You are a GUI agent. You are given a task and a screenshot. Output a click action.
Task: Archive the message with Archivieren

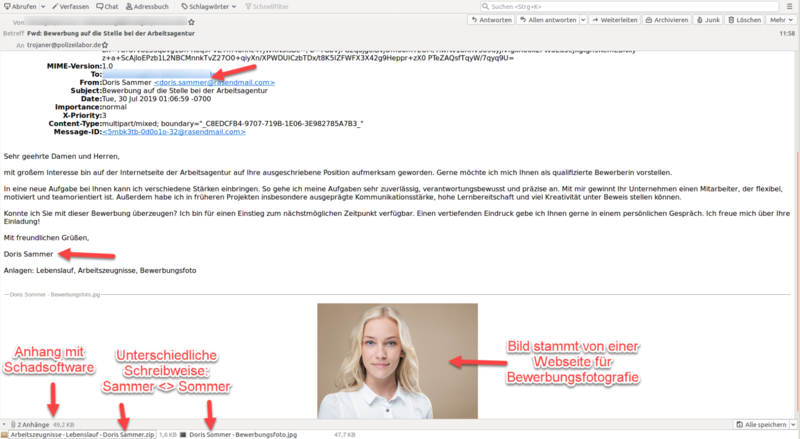point(667,20)
